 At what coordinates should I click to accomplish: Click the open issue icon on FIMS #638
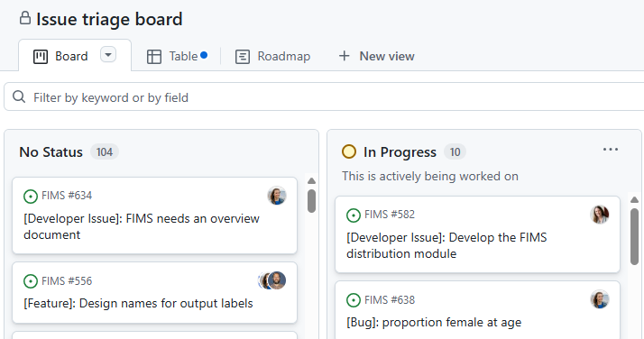point(354,300)
